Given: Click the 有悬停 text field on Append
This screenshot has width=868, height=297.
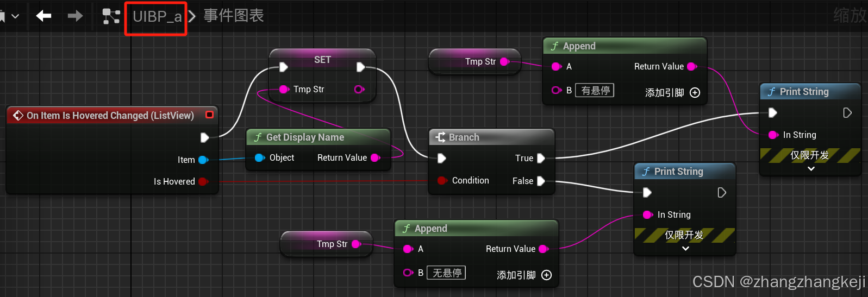Looking at the screenshot, I should (595, 90).
